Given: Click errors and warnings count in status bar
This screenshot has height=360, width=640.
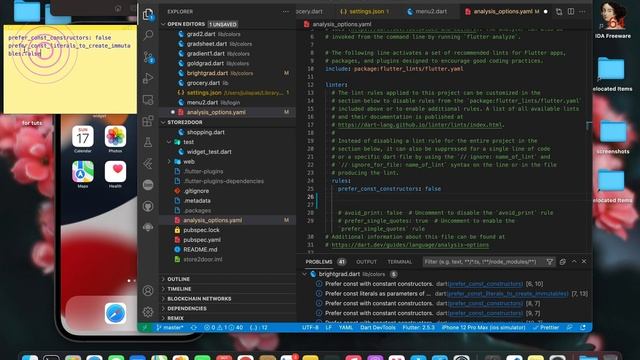Looking at the screenshot, I should point(224,327).
